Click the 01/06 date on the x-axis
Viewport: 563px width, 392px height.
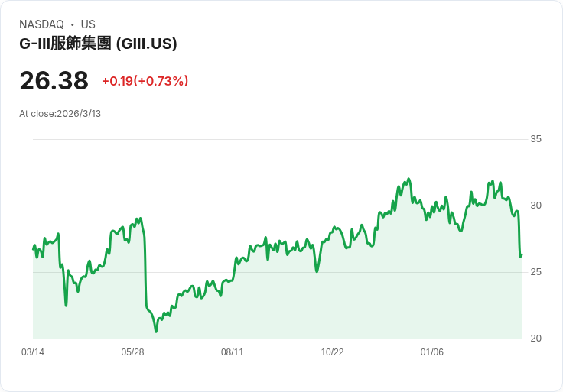tap(432, 352)
